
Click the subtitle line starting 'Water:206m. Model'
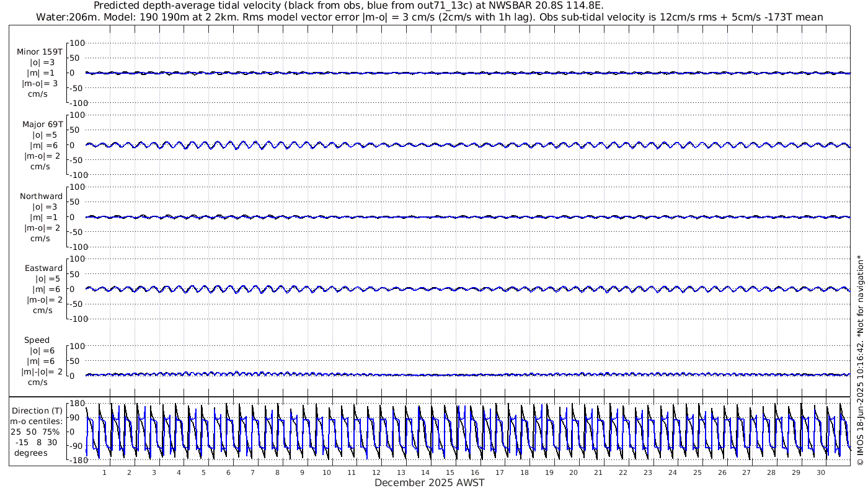coord(429,17)
